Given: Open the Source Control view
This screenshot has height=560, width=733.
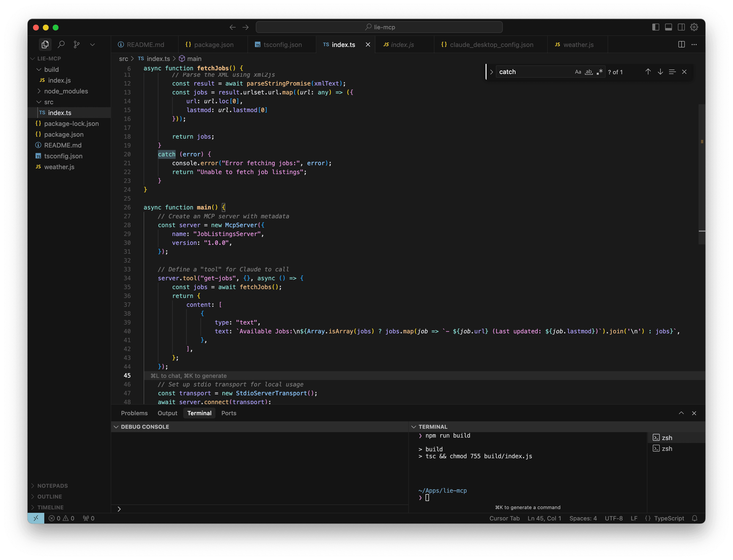Looking at the screenshot, I should (x=77, y=44).
